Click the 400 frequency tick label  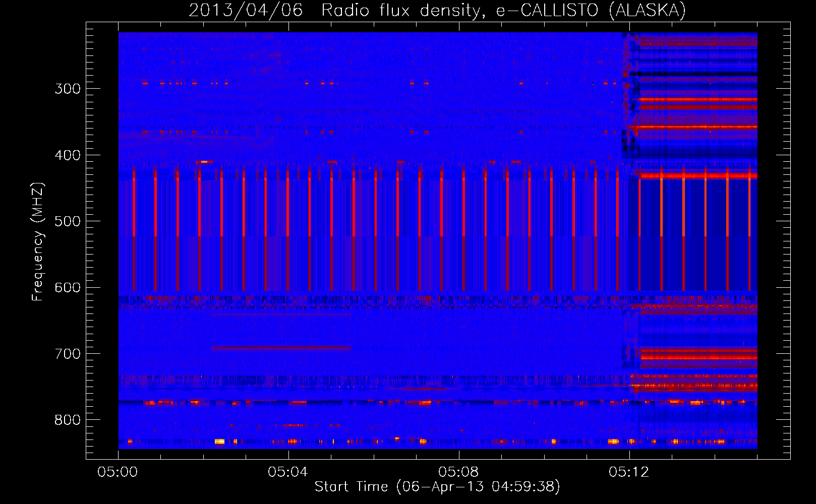[68, 155]
